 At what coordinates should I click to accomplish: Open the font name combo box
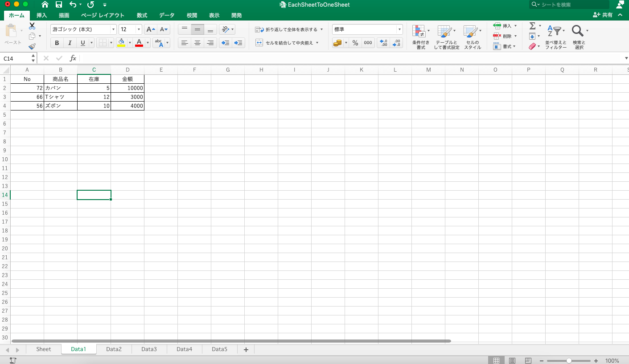pos(83,29)
